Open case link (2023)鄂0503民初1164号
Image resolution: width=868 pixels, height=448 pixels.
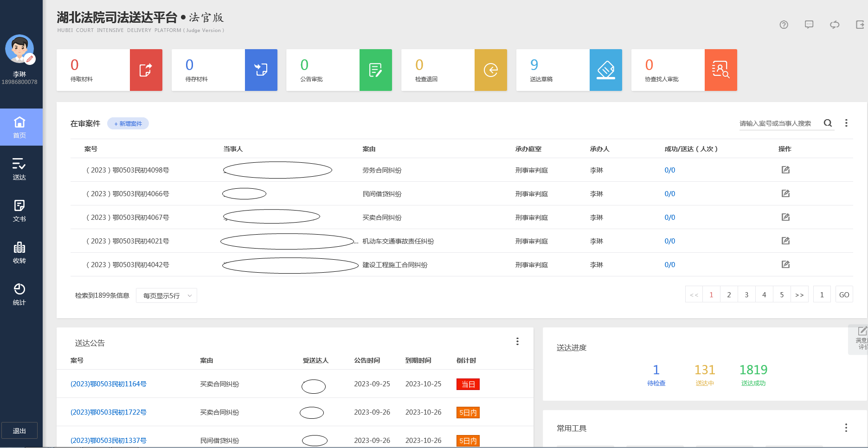pyautogui.click(x=108, y=384)
